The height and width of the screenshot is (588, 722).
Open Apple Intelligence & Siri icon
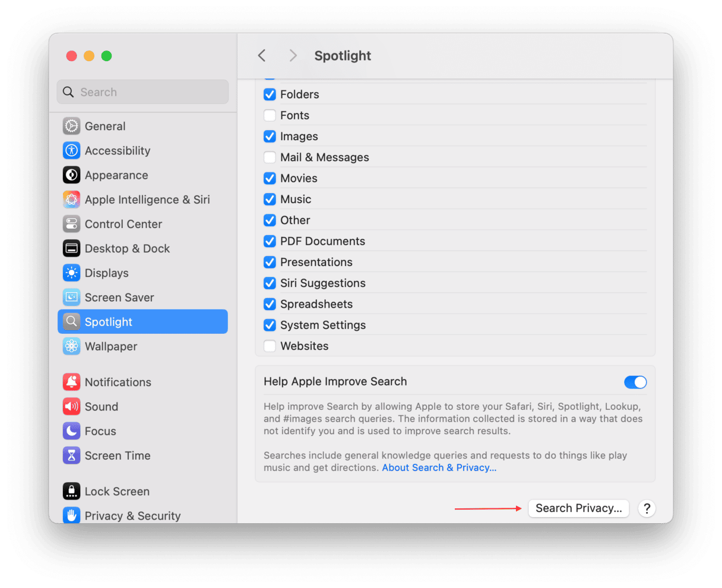click(x=71, y=200)
